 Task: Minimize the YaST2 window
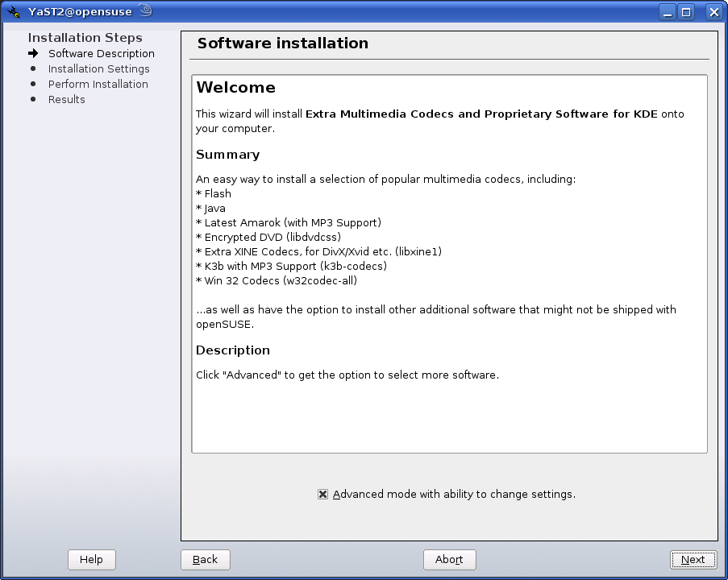click(668, 12)
